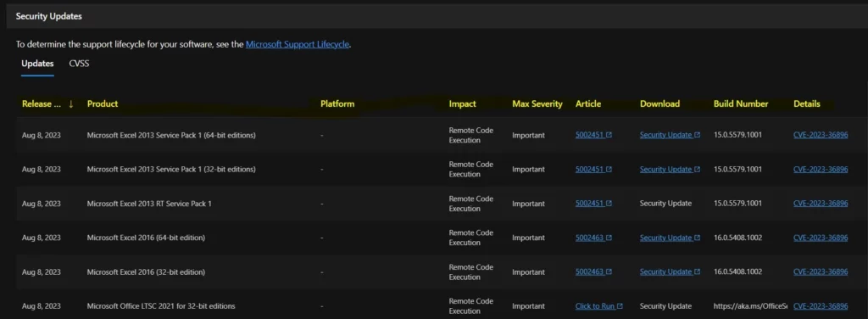
Task: Click "Important" severity in Excel 2016 64-bit row
Action: 528,238
